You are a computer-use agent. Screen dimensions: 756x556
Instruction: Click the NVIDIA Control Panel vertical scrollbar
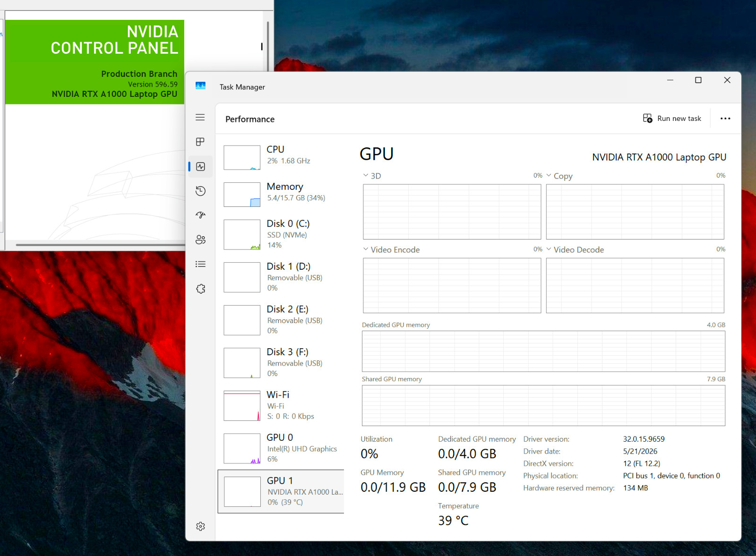267,47
